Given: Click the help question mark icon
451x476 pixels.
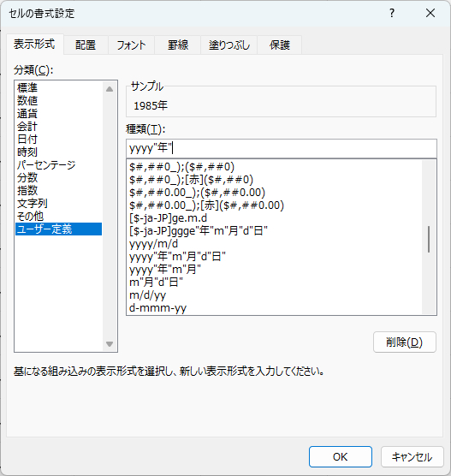Looking at the screenshot, I should coord(392,13).
